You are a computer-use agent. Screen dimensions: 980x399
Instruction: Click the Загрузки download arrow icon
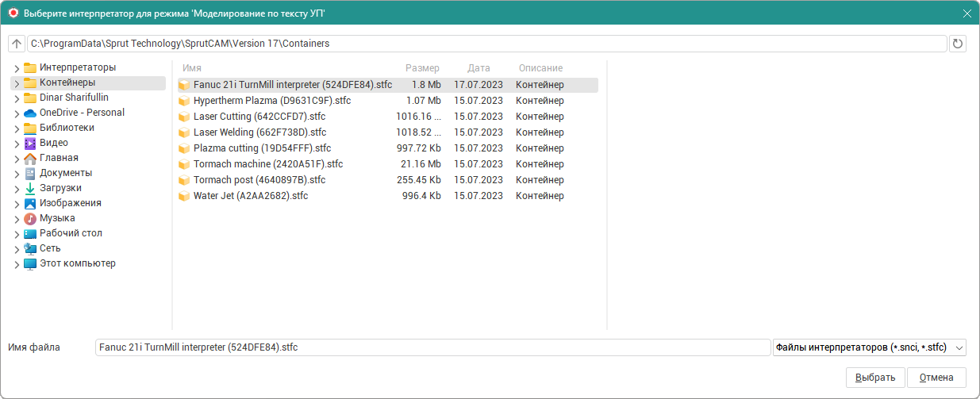tap(30, 189)
